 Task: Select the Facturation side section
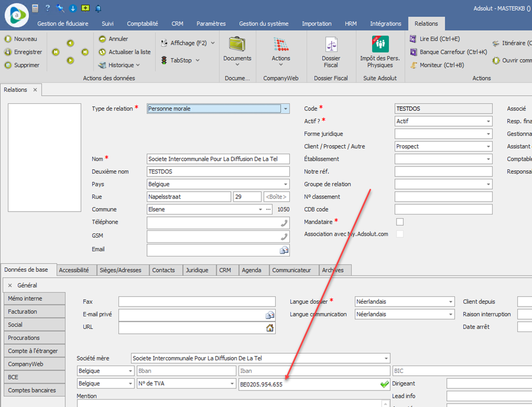pyautogui.click(x=35, y=311)
